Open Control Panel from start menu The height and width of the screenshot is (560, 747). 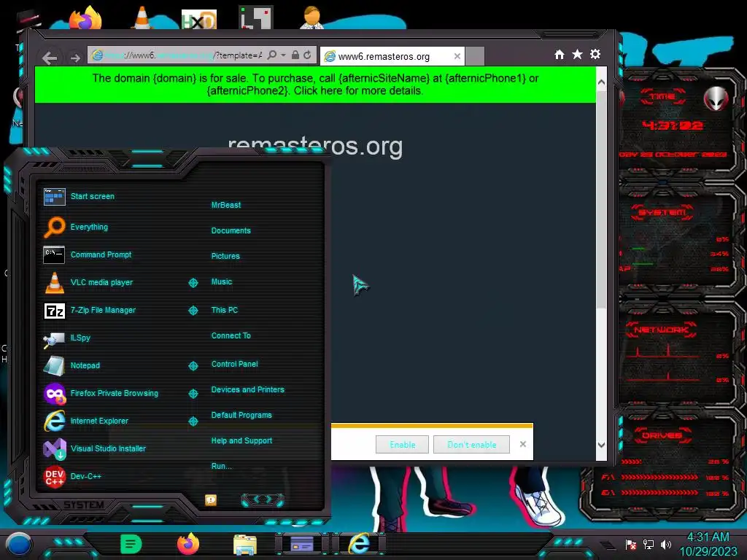(x=234, y=364)
